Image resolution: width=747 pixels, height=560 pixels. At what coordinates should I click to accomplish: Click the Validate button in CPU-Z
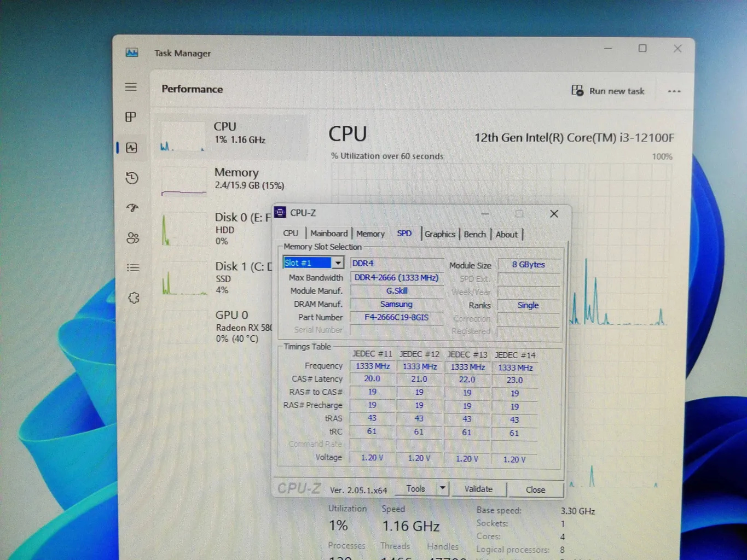[478, 489]
